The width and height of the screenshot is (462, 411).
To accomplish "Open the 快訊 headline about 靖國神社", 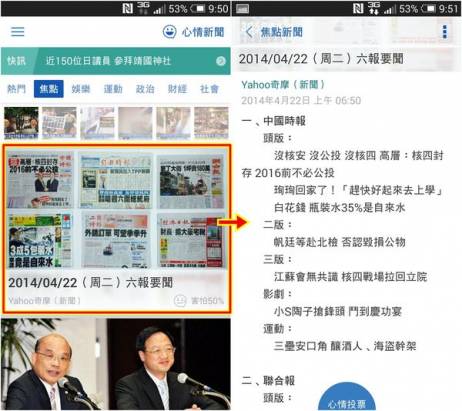I will pos(108,61).
